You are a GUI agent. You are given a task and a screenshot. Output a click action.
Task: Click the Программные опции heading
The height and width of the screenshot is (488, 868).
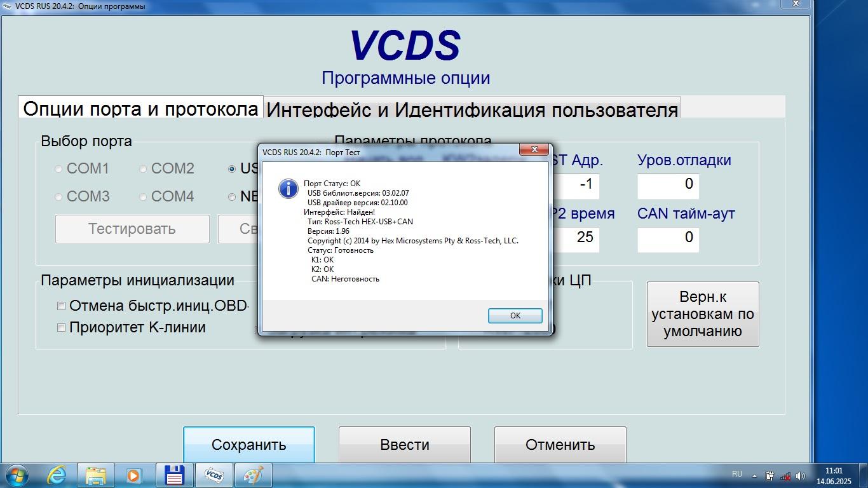pyautogui.click(x=405, y=78)
